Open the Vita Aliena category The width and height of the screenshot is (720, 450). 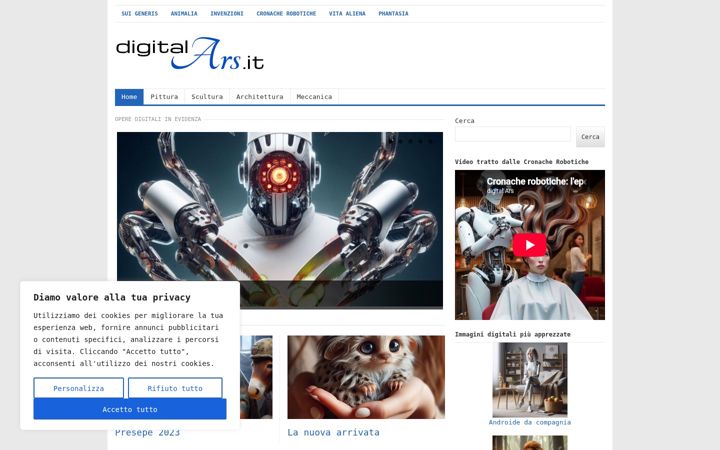click(x=347, y=14)
